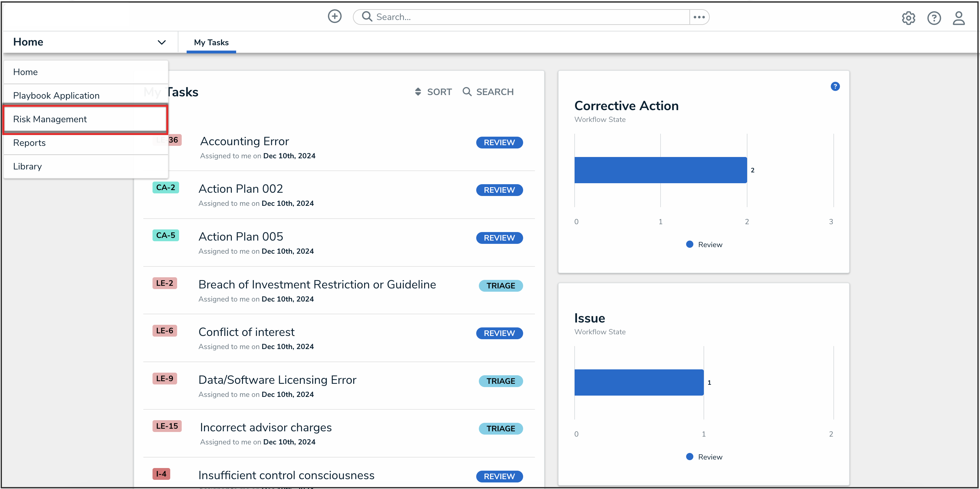
Task: Choose Library in the navigation dropdown
Action: 28,166
